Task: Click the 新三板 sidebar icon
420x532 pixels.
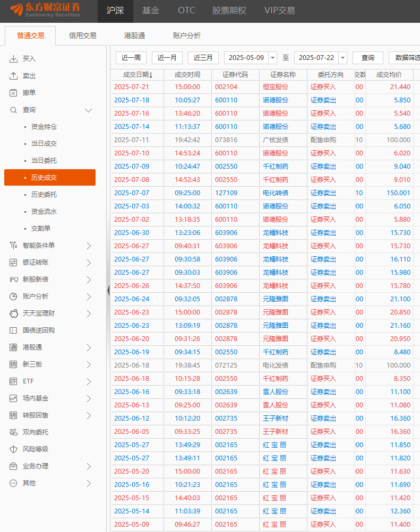Action: pos(13,364)
